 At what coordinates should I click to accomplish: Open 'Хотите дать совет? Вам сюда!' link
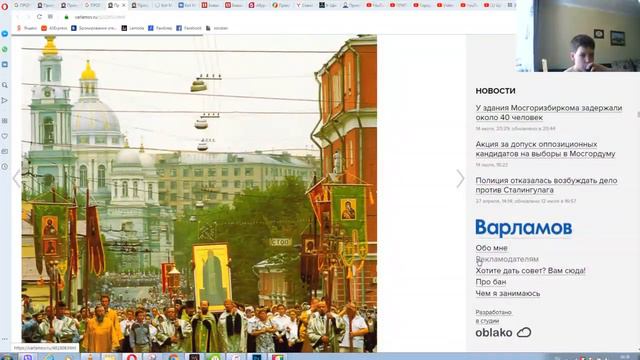coord(530,271)
